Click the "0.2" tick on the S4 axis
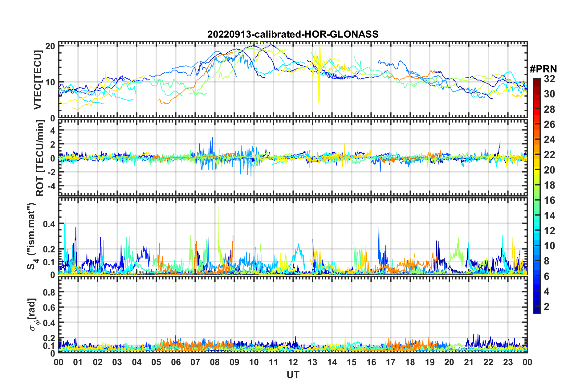The height and width of the screenshot is (392, 586). click(x=49, y=249)
